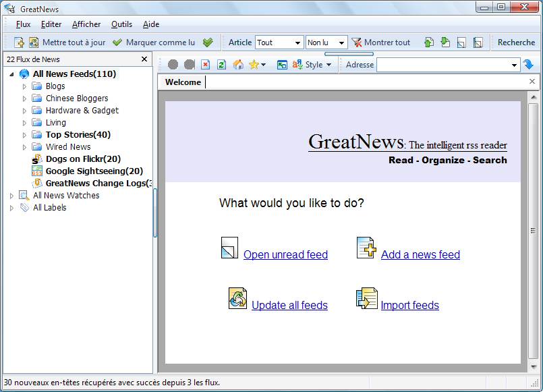Click the add new feed toolbar icon
This screenshot has height=392, width=543.
(x=19, y=43)
